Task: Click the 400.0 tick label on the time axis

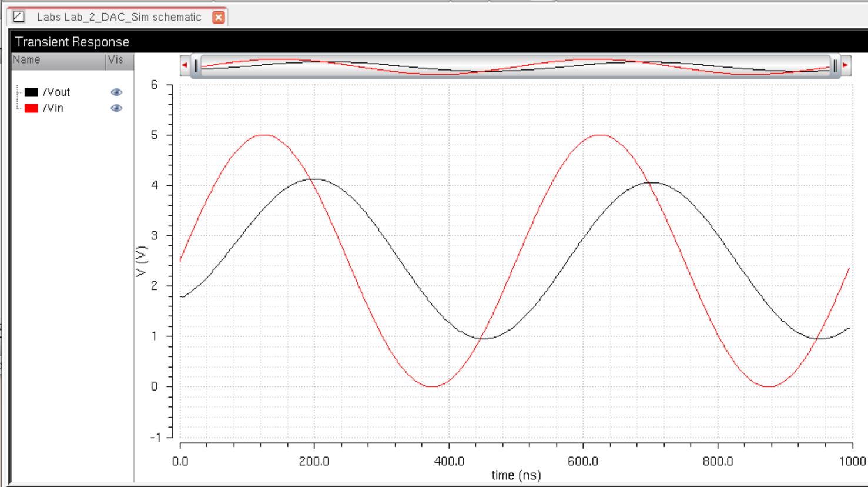Action: pyautogui.click(x=449, y=461)
